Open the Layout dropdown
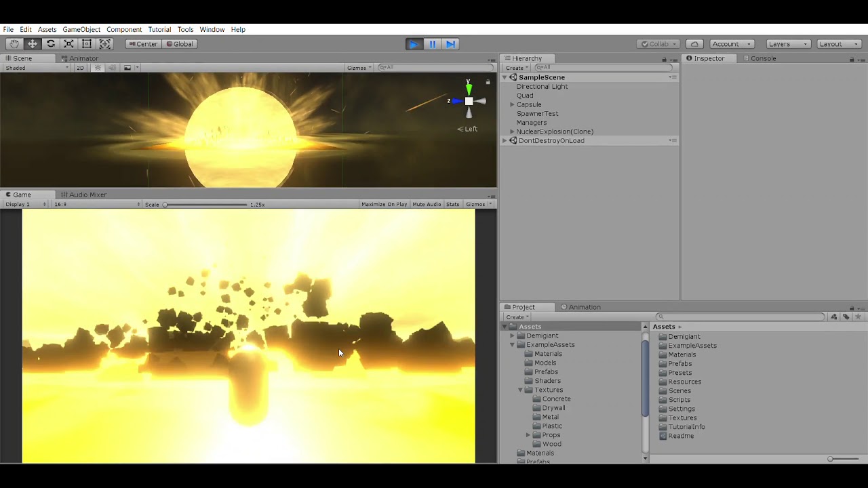This screenshot has height=488, width=868. [839, 44]
